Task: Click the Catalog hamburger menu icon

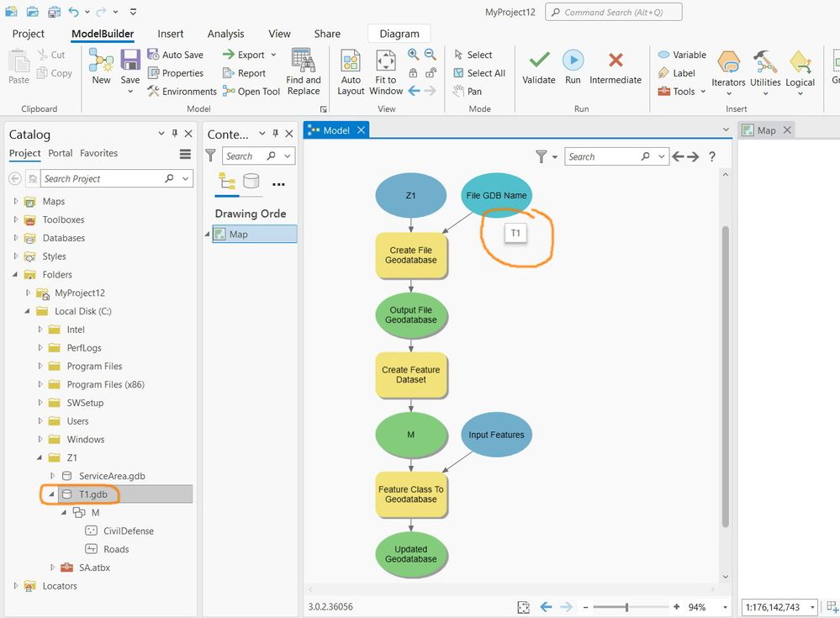Action: [x=185, y=154]
